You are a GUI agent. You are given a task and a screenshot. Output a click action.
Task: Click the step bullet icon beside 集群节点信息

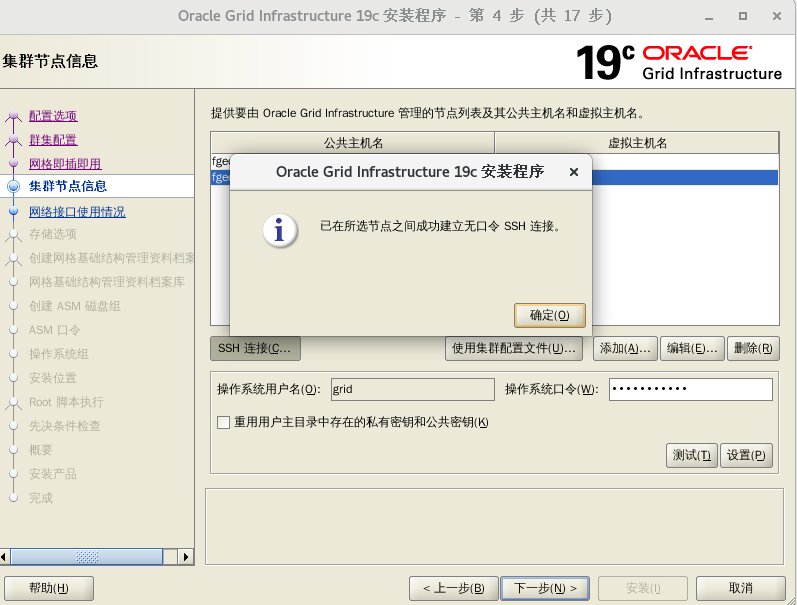pyautogui.click(x=14, y=186)
